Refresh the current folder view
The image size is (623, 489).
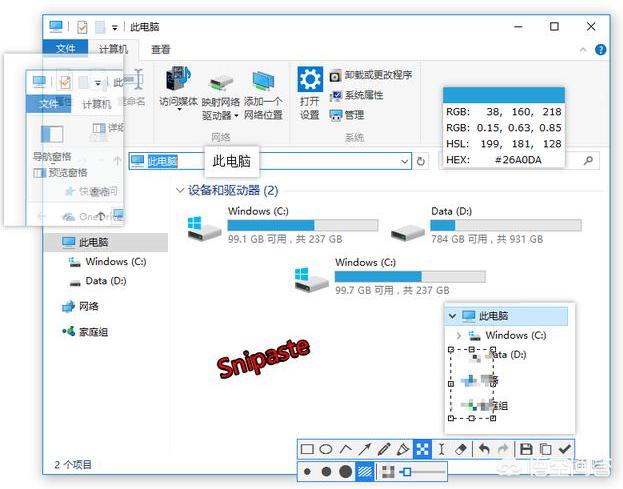click(421, 161)
